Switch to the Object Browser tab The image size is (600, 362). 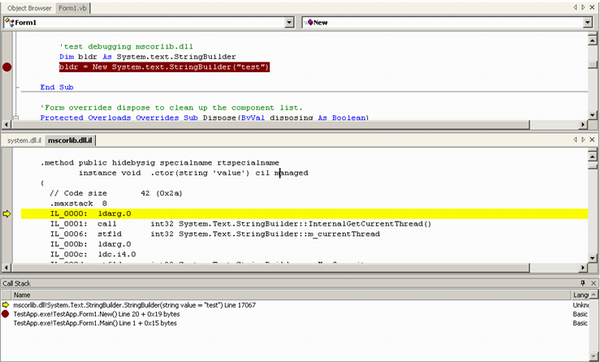click(29, 8)
